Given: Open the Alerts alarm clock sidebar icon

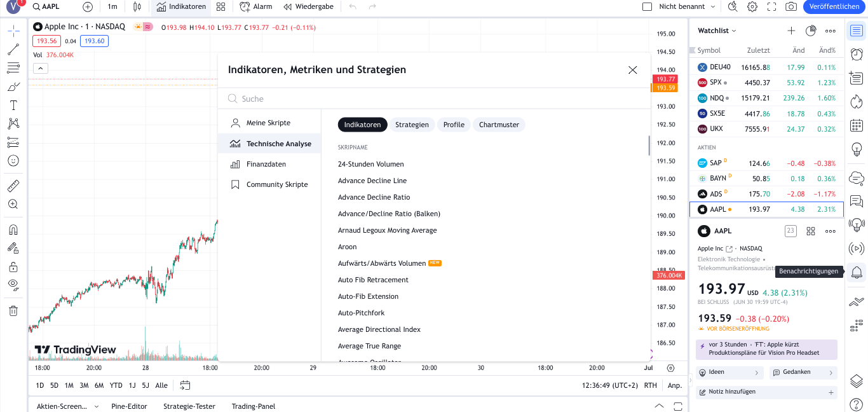Looking at the screenshot, I should (857, 54).
